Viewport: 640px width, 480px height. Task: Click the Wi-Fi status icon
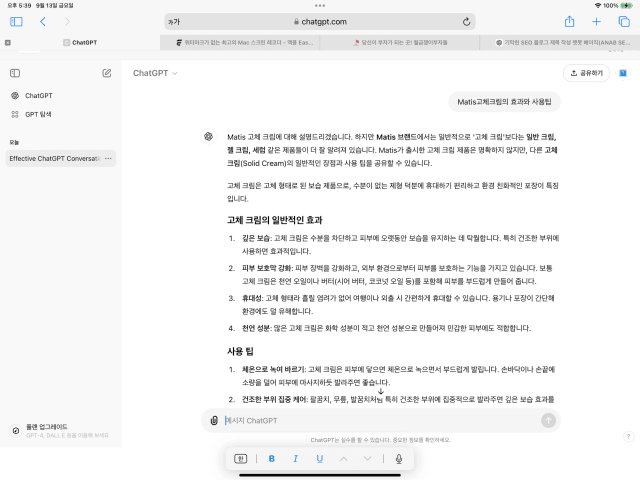tap(598, 6)
